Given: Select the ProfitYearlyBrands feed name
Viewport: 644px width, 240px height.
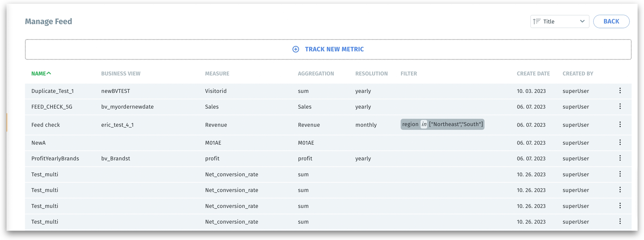Looking at the screenshot, I should click(55, 158).
